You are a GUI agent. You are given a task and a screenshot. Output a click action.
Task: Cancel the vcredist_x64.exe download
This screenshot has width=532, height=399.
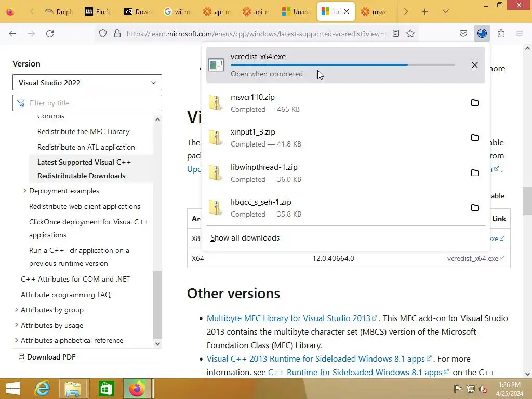point(475,65)
